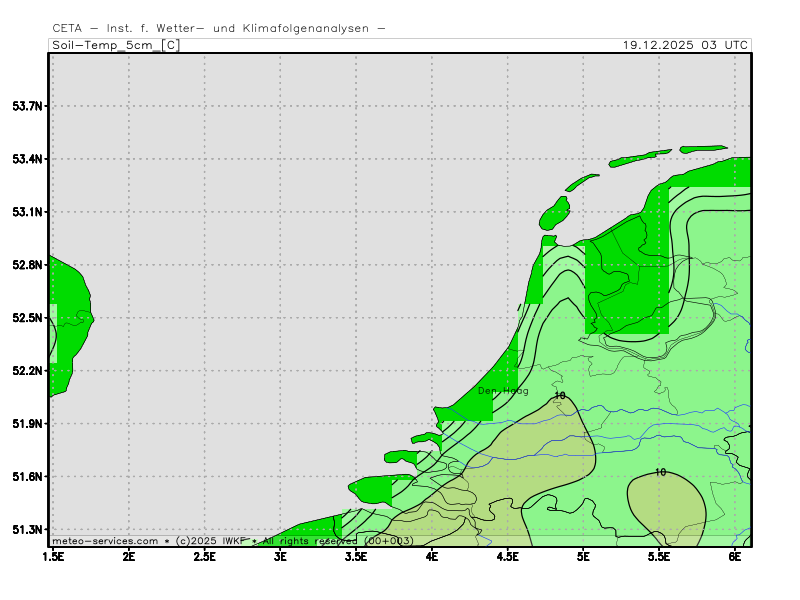Click the 1.5E longitude axis label

[53, 555]
